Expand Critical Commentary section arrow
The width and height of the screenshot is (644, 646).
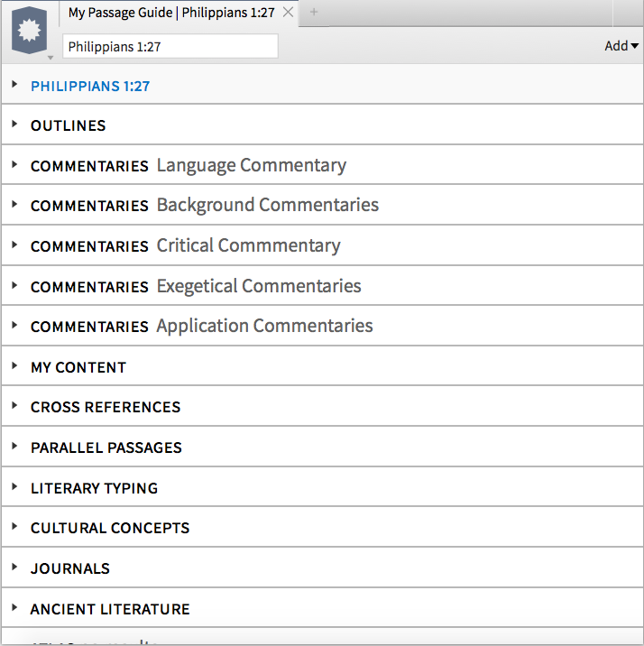[x=14, y=245]
